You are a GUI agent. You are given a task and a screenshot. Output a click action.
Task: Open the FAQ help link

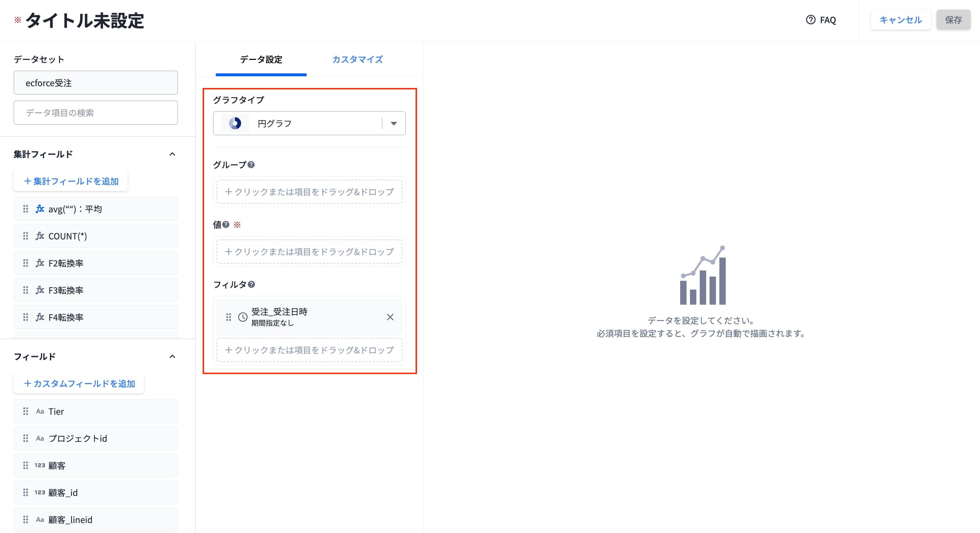point(820,20)
